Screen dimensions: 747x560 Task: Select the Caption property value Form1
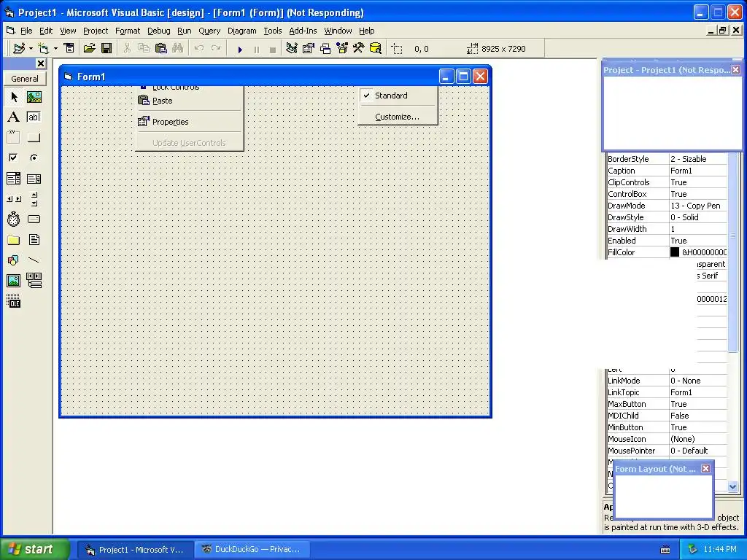tap(698, 171)
